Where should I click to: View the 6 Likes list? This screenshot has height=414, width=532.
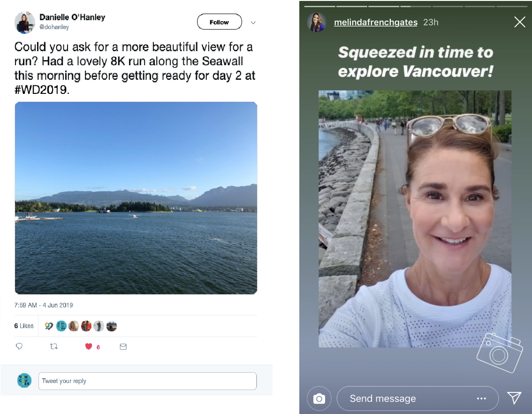(24, 326)
